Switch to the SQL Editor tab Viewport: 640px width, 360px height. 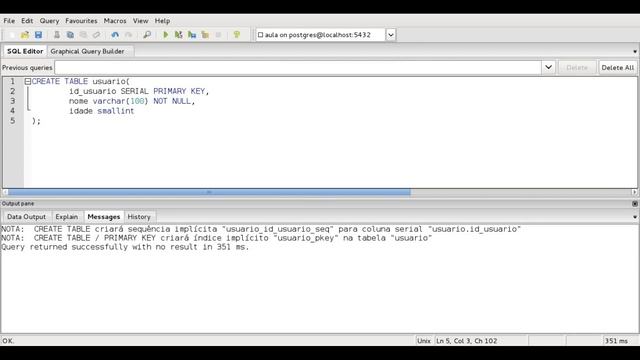[x=25, y=51]
